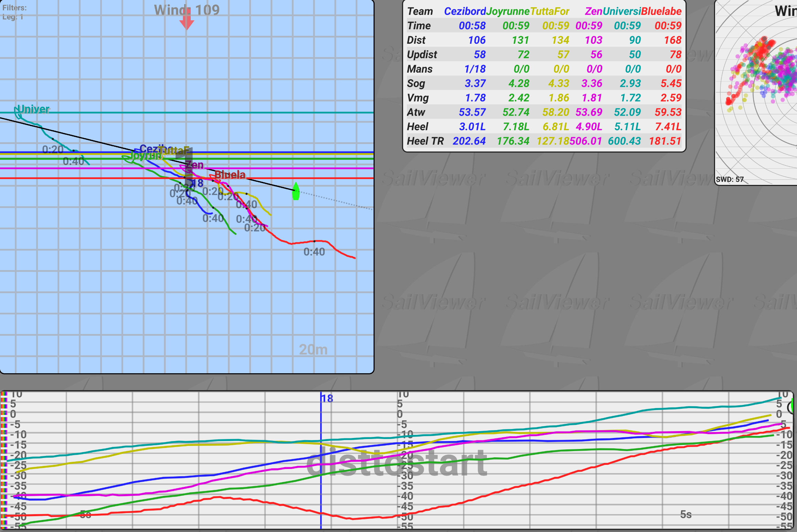Select the Bluelabe team column header
797x532 pixels.
(661, 11)
